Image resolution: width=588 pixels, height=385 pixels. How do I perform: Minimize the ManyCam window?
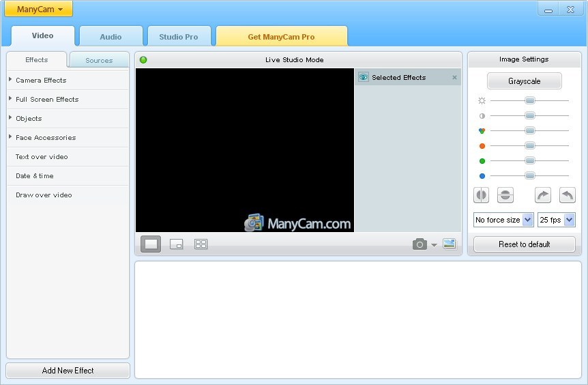pyautogui.click(x=548, y=10)
